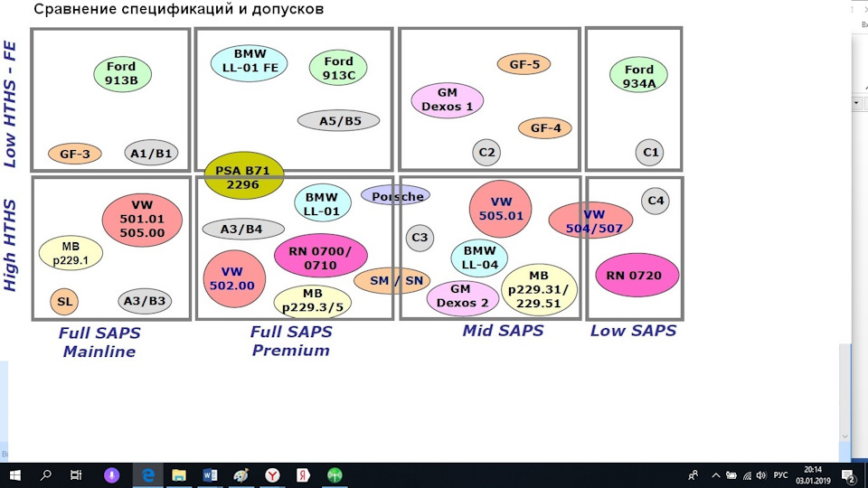The width and height of the screenshot is (868, 488).
Task: Click the taskbar search magnifier icon
Action: (x=45, y=474)
